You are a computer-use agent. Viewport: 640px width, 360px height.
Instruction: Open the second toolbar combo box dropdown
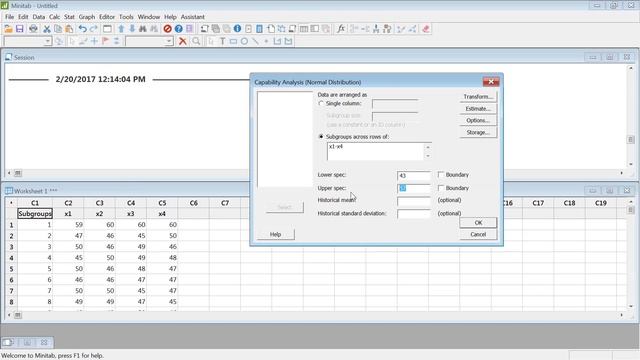pyautogui.click(x=169, y=41)
